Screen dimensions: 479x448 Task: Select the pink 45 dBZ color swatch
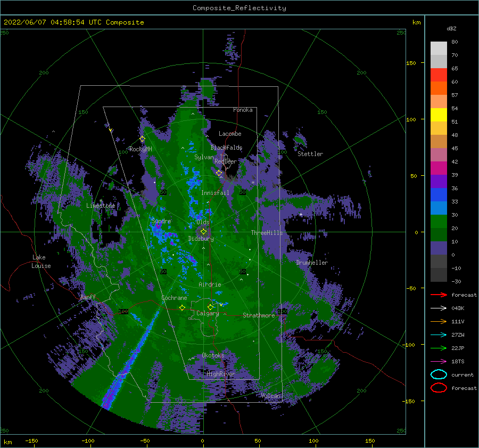[x=439, y=155]
